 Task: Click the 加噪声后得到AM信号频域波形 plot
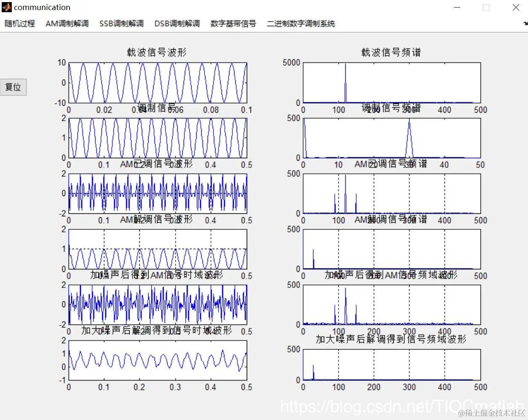392,305
